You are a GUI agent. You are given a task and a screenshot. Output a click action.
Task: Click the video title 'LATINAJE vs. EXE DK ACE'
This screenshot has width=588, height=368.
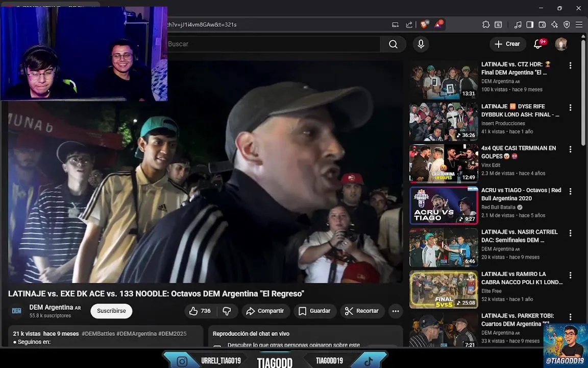(156, 294)
